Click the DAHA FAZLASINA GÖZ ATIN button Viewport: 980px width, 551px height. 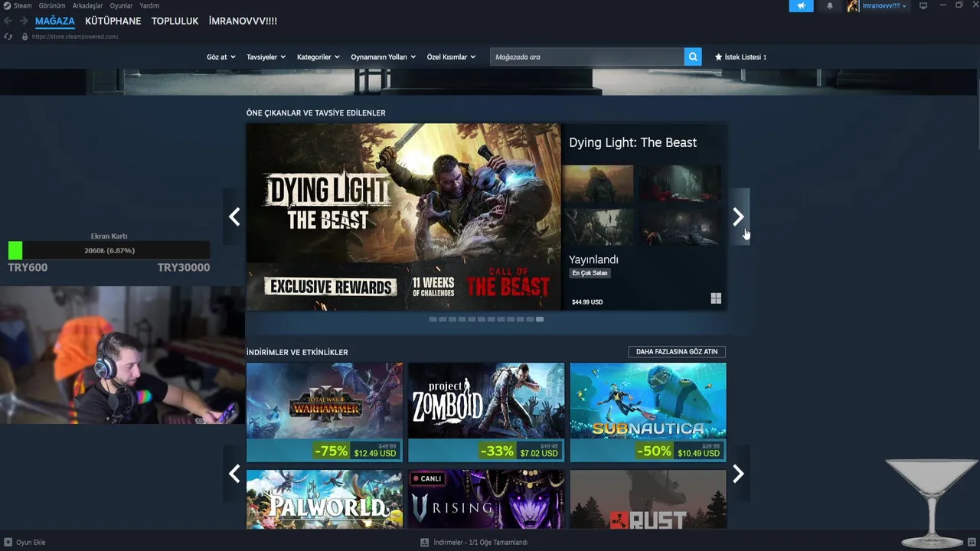coord(677,352)
